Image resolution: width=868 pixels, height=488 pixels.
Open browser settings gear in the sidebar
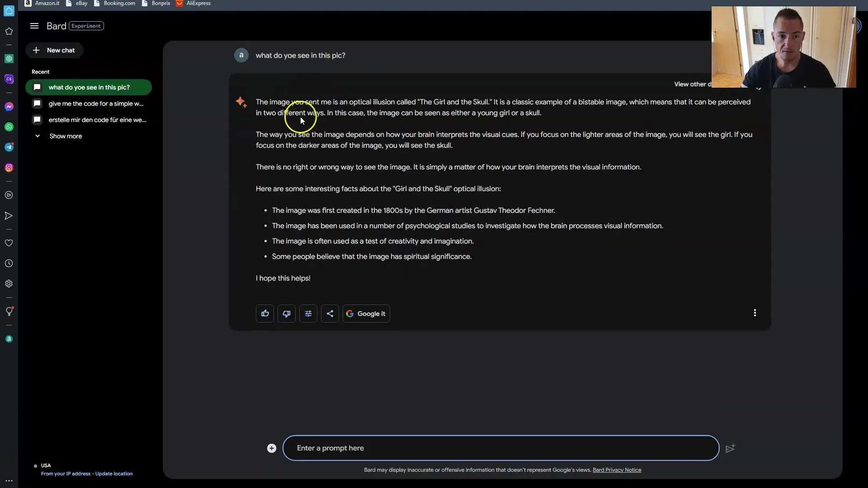coord(9,284)
